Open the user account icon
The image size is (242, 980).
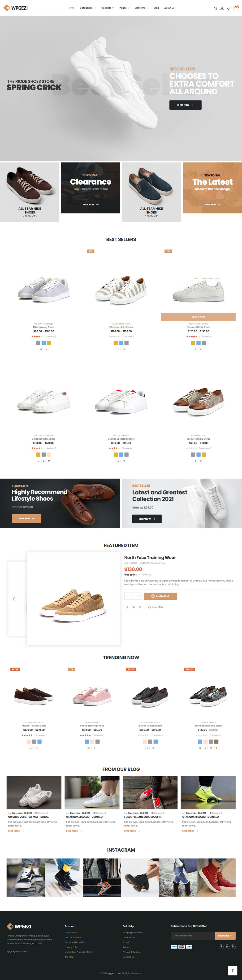click(x=222, y=8)
